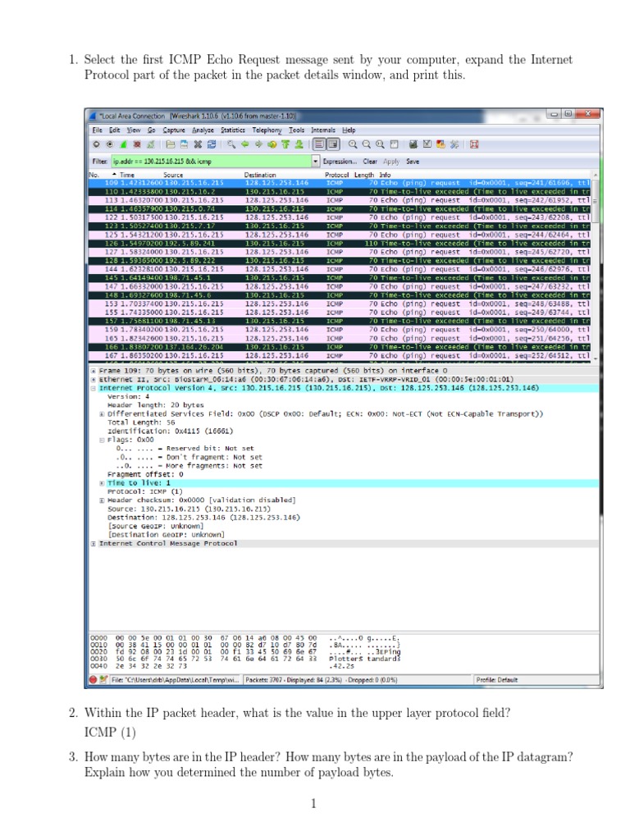
Task: Open the Statistics menu
Action: pos(232,130)
